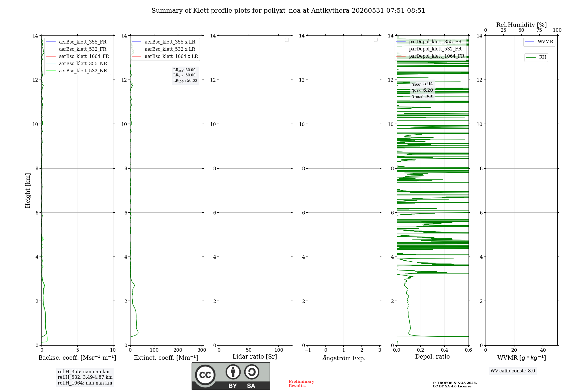Click legend entry aerBsc_klett_355_FR
Image resolution: width=577 pixels, height=392 pixels.
(x=78, y=42)
